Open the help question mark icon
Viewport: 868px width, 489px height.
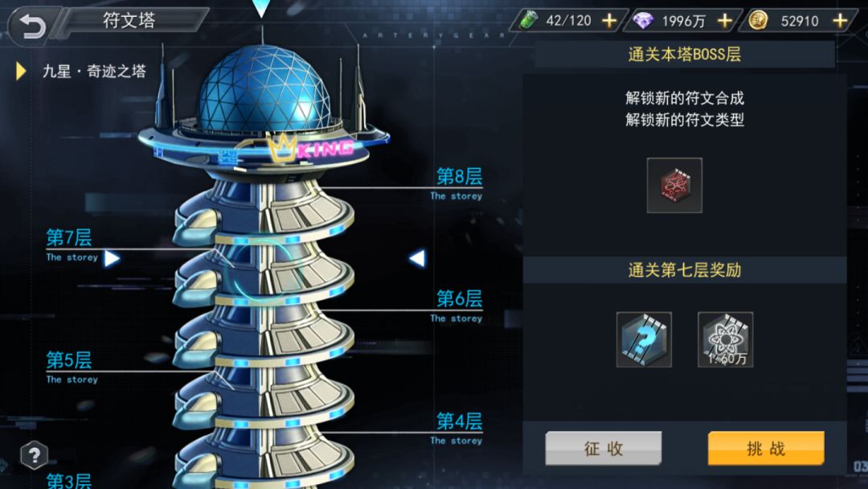[34, 455]
